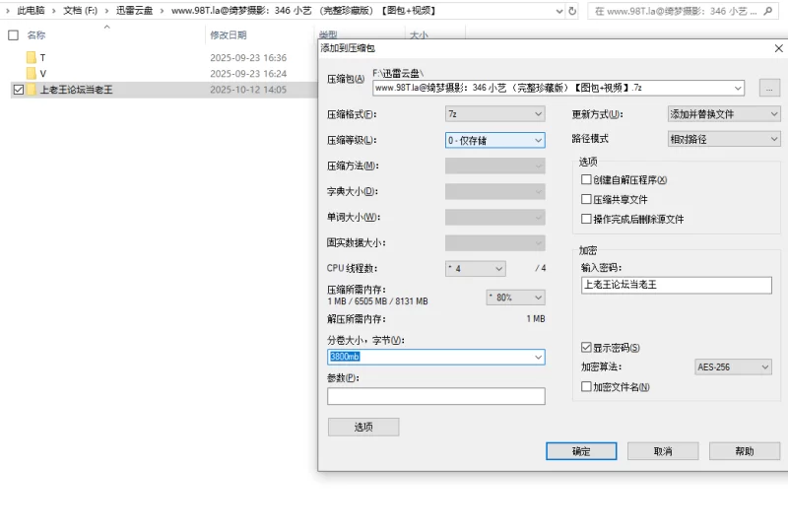Click the 取消 button
Image resolution: width=788 pixels, height=532 pixels.
(663, 451)
